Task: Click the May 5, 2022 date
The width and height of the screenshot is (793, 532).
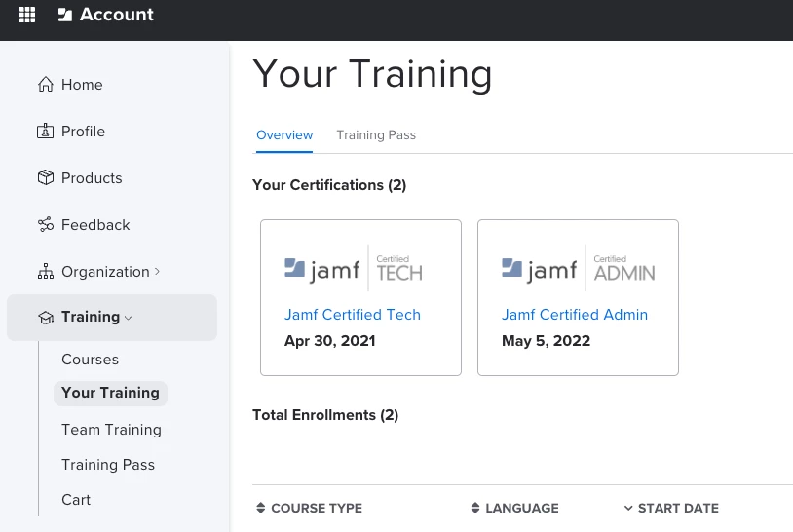Action: [546, 341]
